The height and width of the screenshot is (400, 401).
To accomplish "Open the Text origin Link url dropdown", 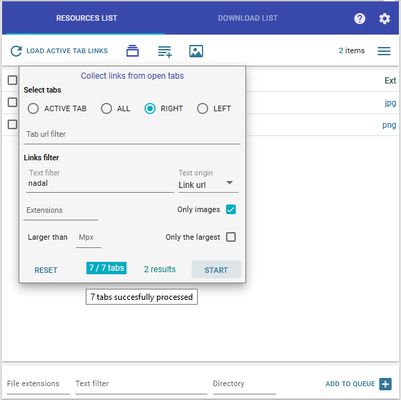I will [208, 184].
